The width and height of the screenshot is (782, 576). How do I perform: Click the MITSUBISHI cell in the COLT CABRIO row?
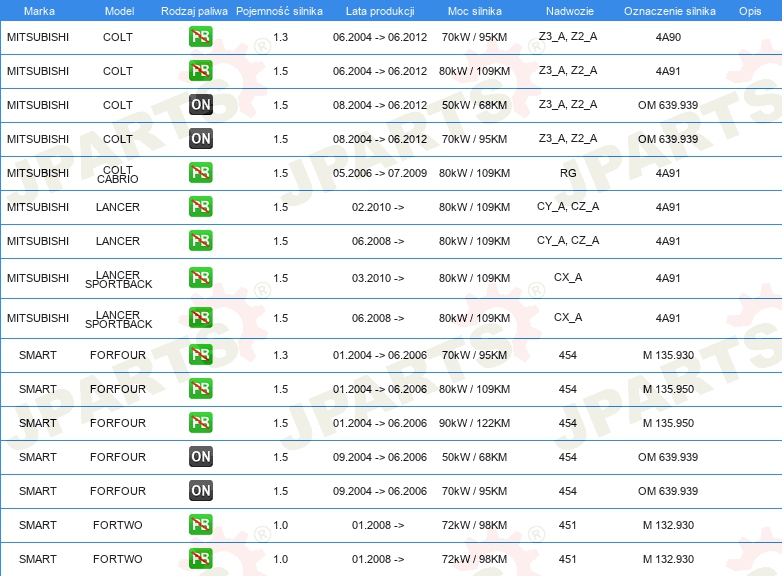(38, 173)
